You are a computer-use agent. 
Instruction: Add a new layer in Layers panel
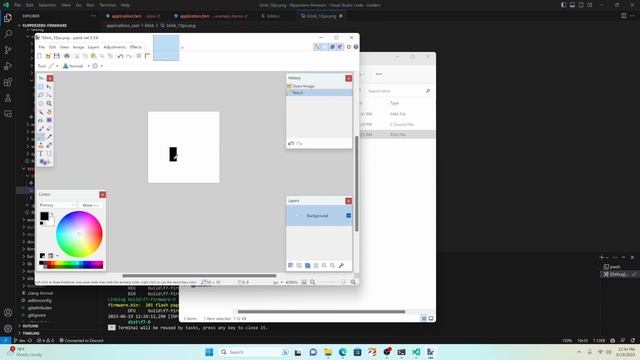(291, 265)
